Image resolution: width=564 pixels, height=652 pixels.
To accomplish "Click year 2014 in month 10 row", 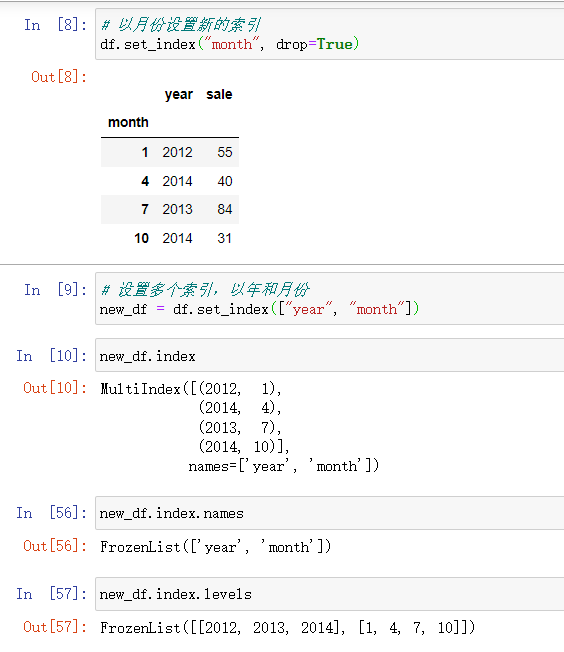I will tap(178, 238).
